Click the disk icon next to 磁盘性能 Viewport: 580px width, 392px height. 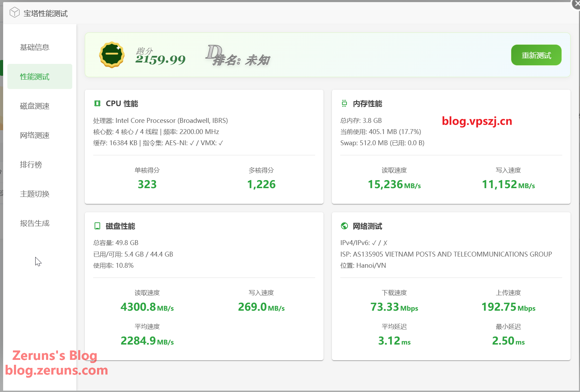pyautogui.click(x=97, y=226)
